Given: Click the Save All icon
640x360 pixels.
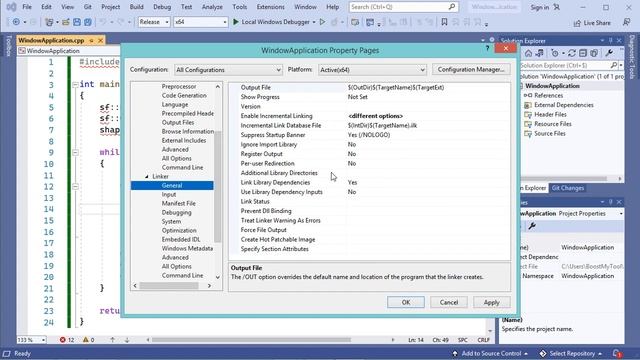Looking at the screenshot, I should [88, 22].
